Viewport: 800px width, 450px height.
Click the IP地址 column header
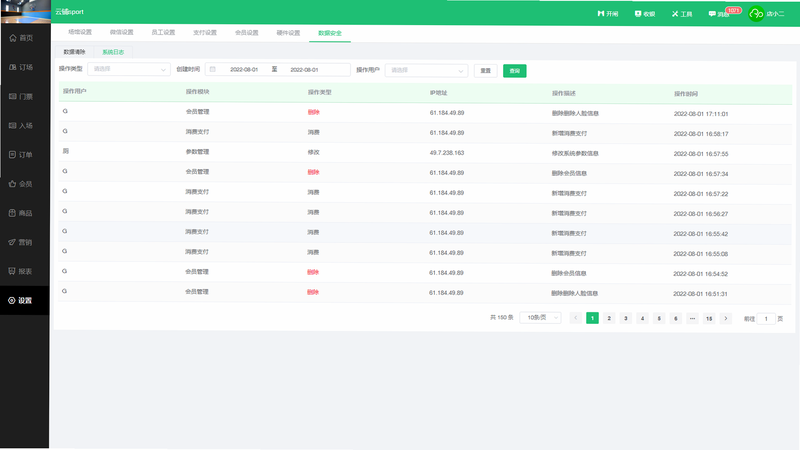coord(438,93)
